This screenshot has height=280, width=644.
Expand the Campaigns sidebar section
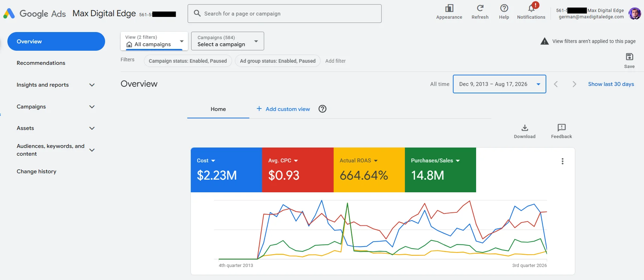[92, 107]
